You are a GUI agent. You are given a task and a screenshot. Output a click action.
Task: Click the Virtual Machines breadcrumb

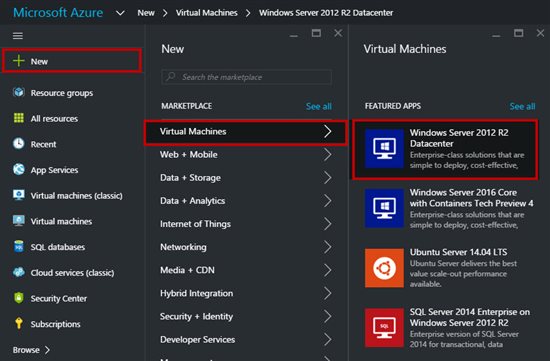207,13
